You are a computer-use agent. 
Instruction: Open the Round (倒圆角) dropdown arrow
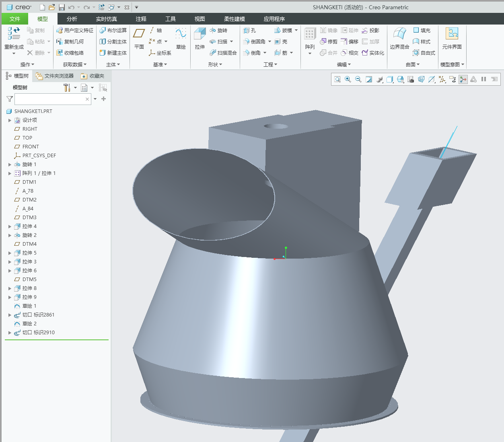(x=269, y=42)
